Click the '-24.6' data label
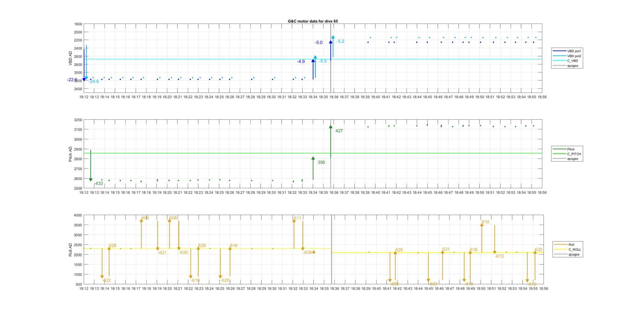644x319 pixels. point(94,81)
